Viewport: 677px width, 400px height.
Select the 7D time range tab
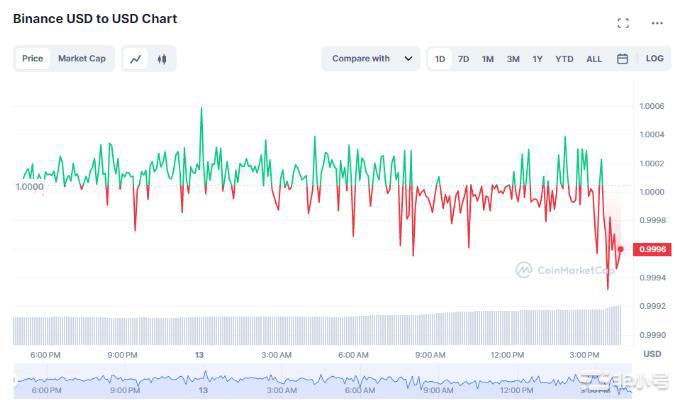click(463, 59)
